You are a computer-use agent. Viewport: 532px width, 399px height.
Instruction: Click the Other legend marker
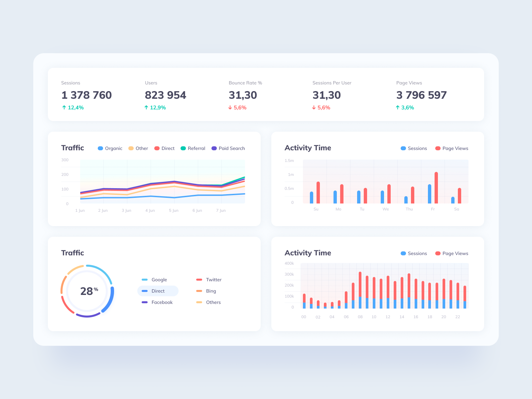click(x=131, y=148)
